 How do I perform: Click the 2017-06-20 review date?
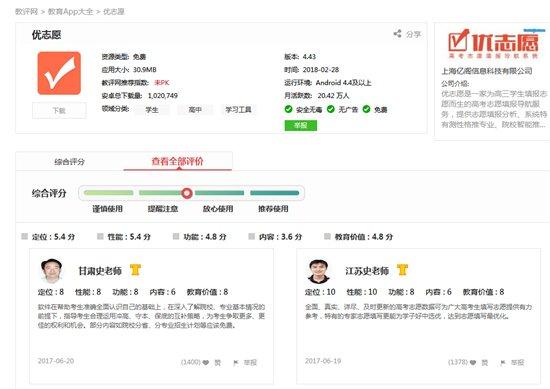tap(56, 361)
